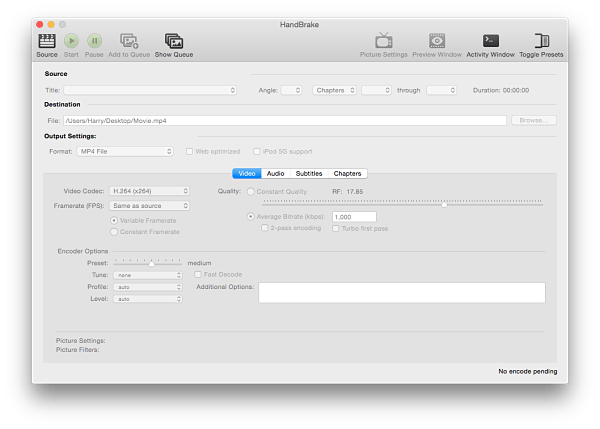Click the yellow minimize window button
Screen dimensions: 600x429
point(51,24)
